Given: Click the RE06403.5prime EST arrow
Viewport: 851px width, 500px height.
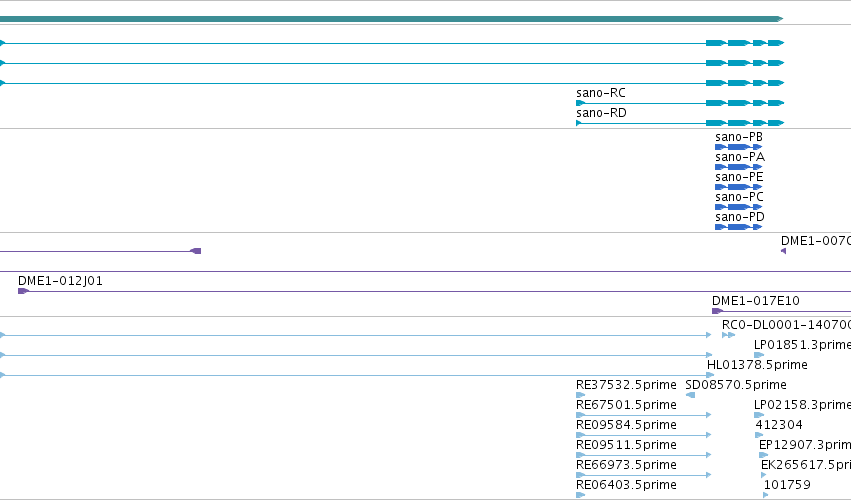Looking at the screenshot, I should tap(580, 495).
